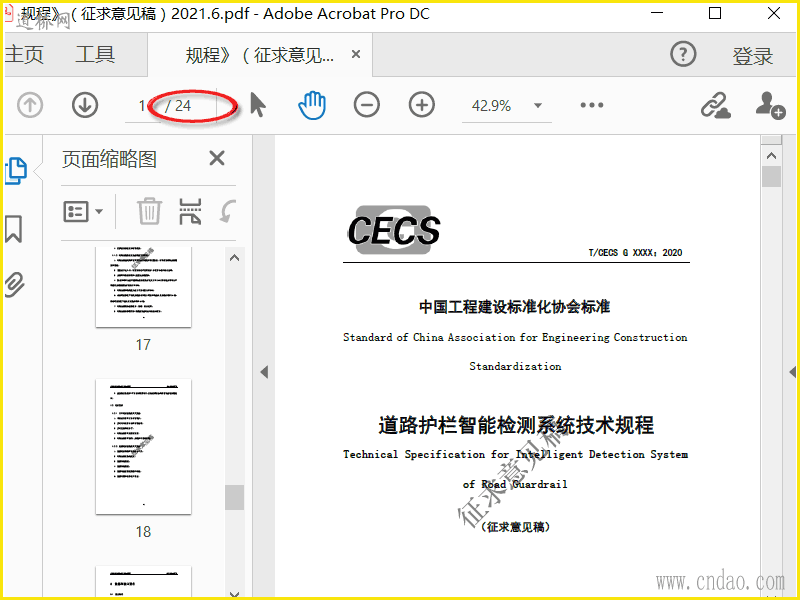
Task: Switch to the 工具 tab
Action: click(95, 54)
